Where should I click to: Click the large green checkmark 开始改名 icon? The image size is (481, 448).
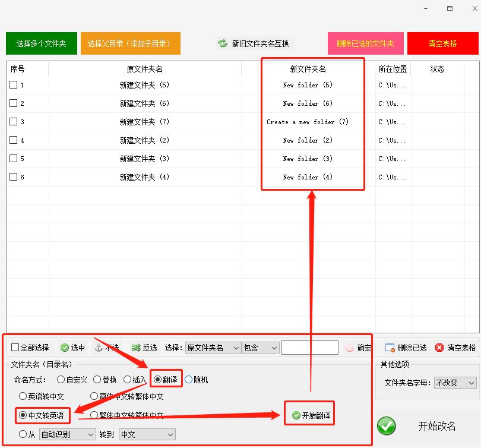(387, 426)
